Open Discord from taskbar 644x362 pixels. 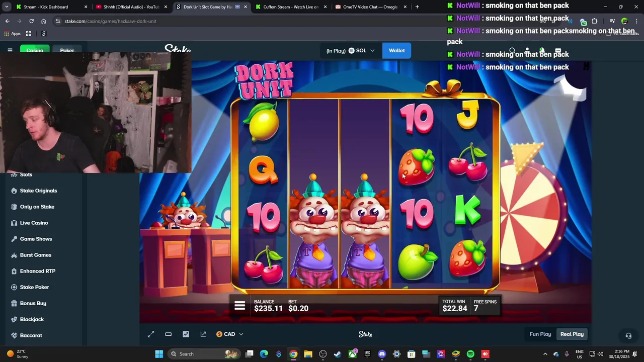[x=382, y=354]
